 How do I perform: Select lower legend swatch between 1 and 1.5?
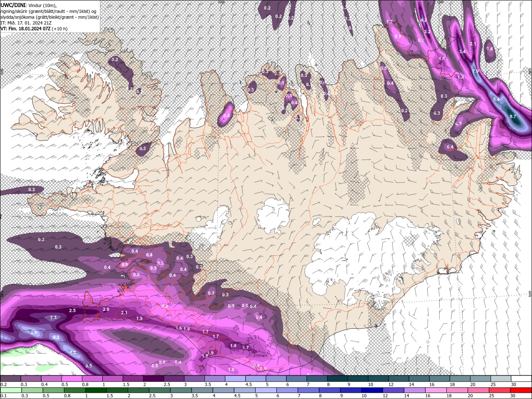96,390
